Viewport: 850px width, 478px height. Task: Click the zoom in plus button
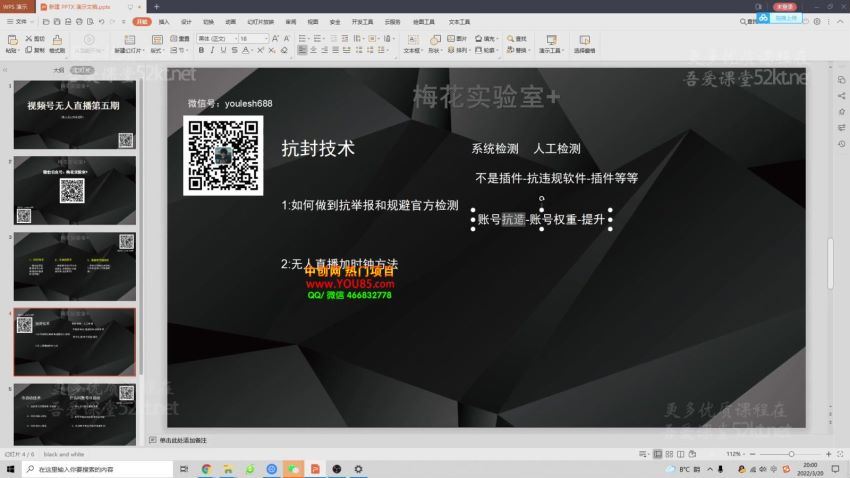tap(828, 454)
